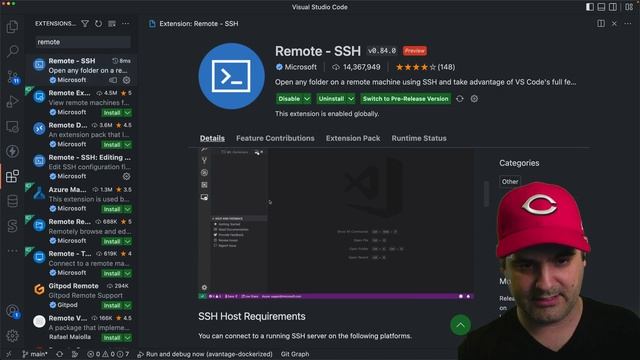
Task: Switch to the Details tab
Action: pyautogui.click(x=212, y=138)
